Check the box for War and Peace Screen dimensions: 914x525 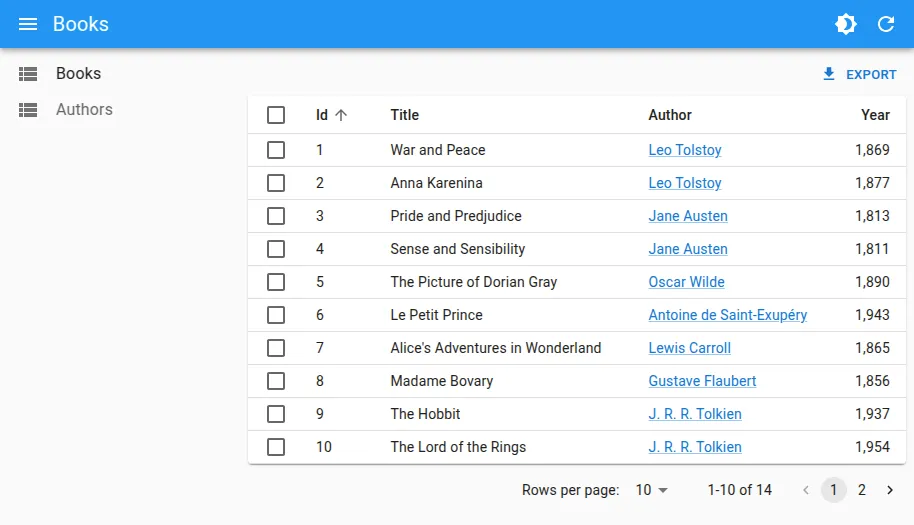(x=276, y=150)
